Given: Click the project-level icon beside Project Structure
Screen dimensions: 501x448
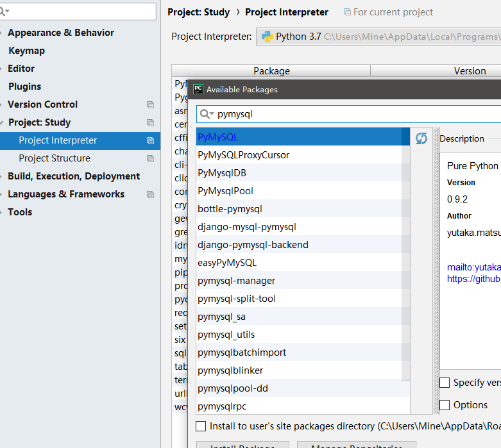Looking at the screenshot, I should (150, 158).
